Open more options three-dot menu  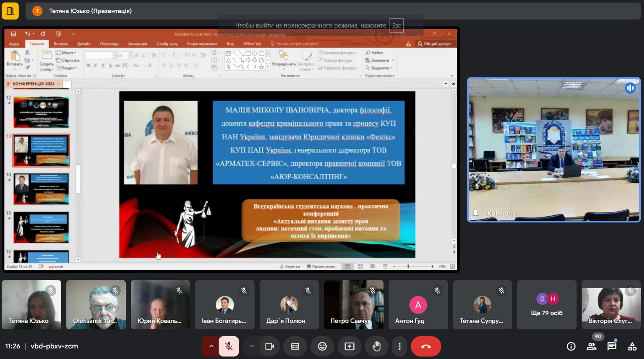click(x=399, y=346)
